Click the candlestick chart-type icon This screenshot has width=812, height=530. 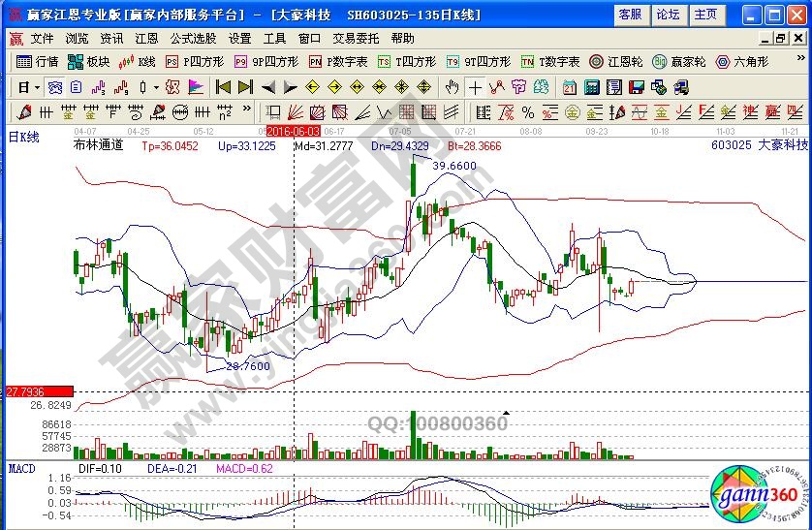click(143, 87)
